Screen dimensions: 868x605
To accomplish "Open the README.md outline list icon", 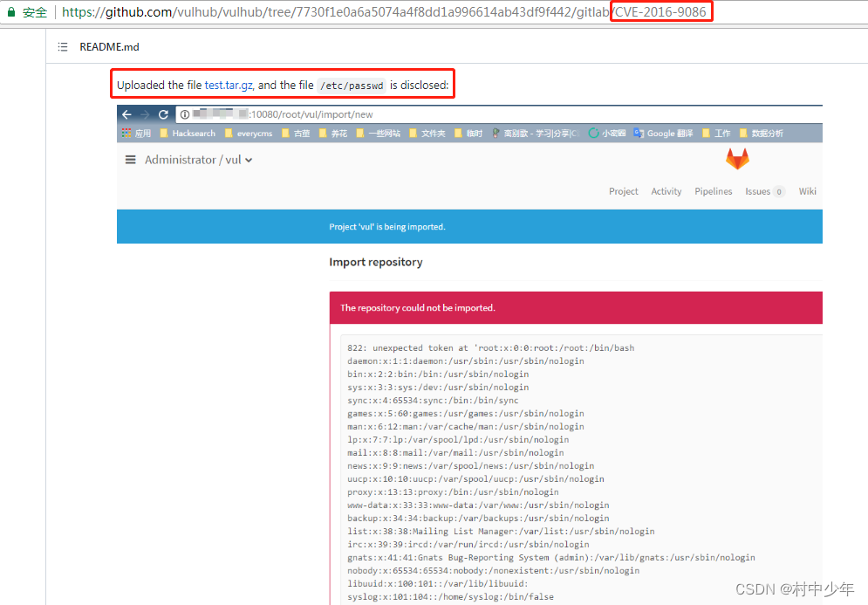I will click(63, 47).
